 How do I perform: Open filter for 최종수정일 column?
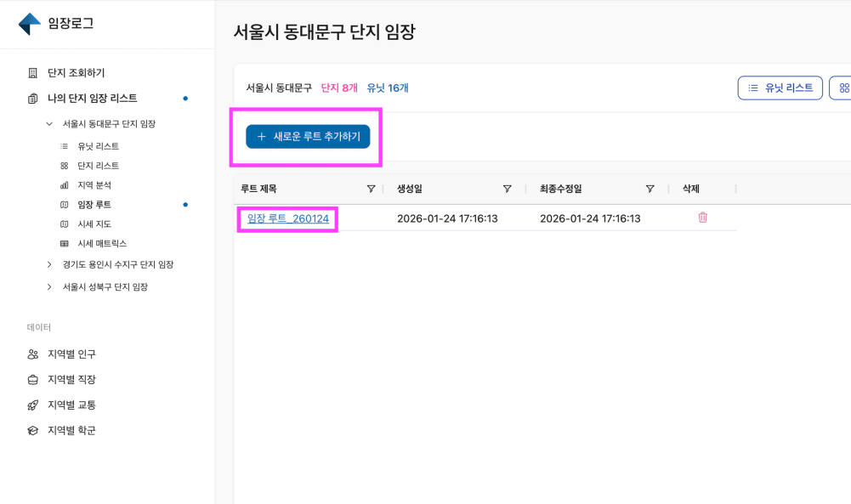tap(650, 189)
